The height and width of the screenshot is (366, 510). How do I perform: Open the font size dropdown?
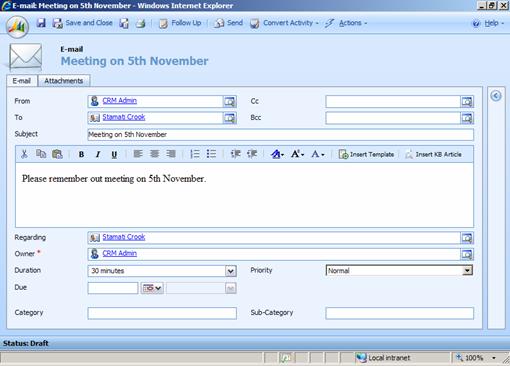(x=297, y=154)
